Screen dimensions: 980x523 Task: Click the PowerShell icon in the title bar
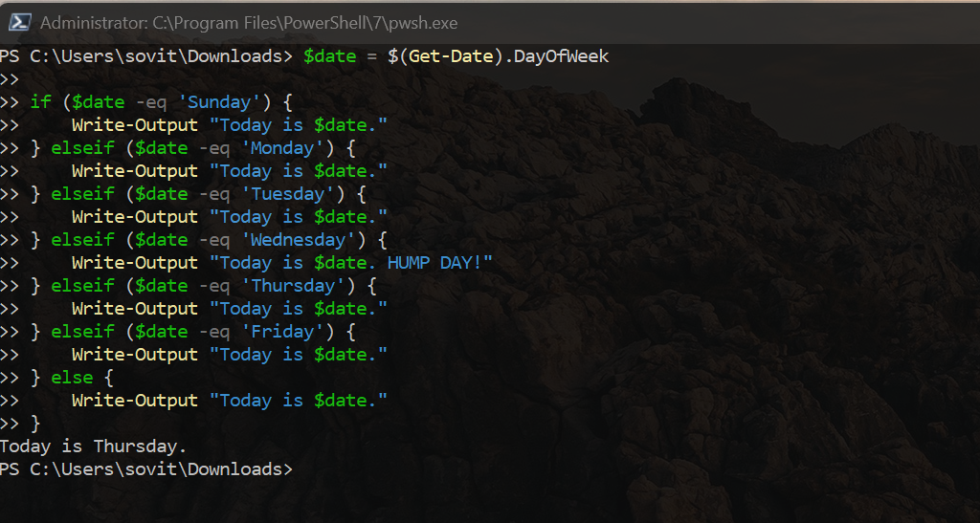(19, 22)
